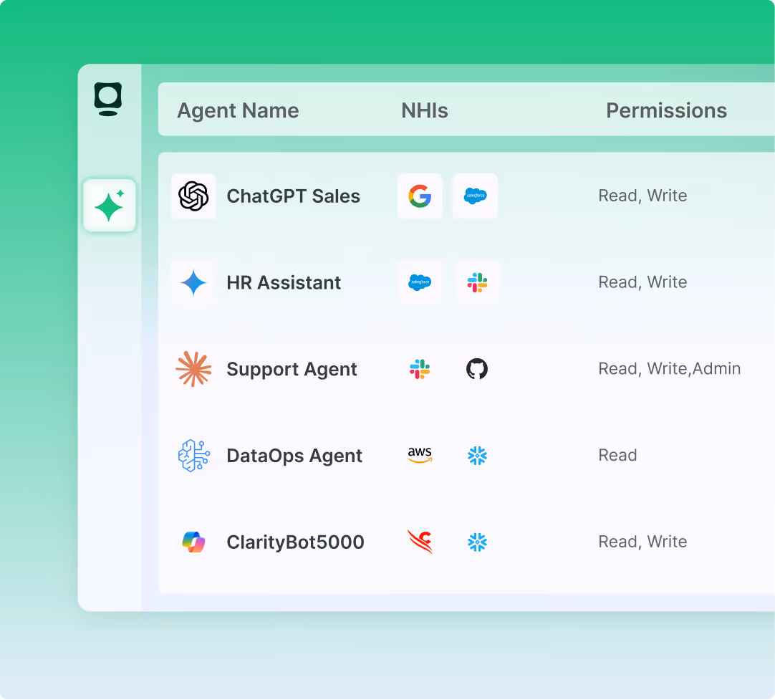
Task: Click the Google icon in ChatGPT Sales row
Action: click(x=420, y=196)
